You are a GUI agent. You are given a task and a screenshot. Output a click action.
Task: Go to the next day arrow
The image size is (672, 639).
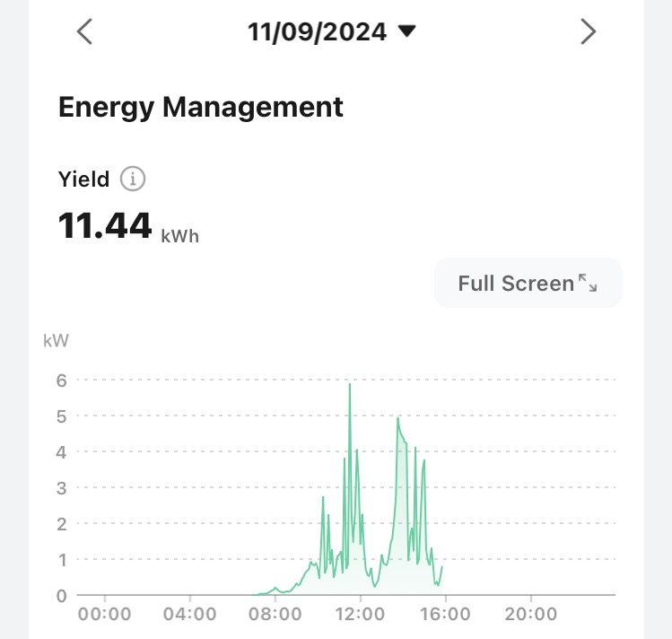tap(588, 32)
